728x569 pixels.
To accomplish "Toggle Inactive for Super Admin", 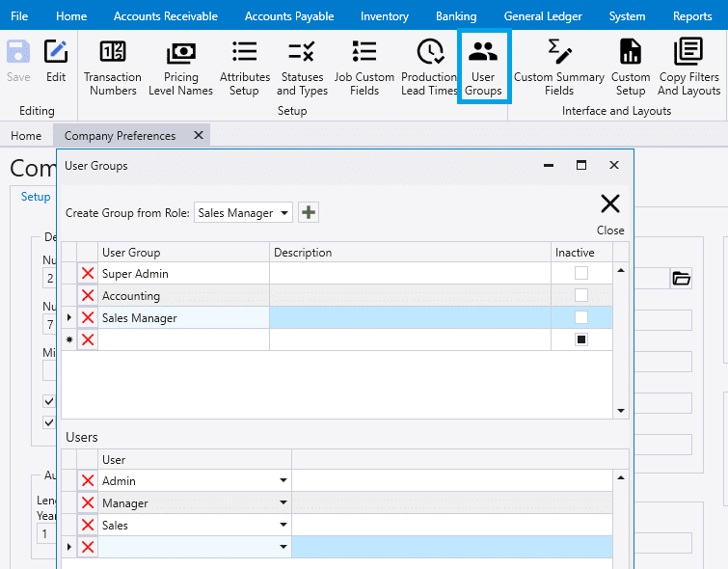I will point(581,273).
